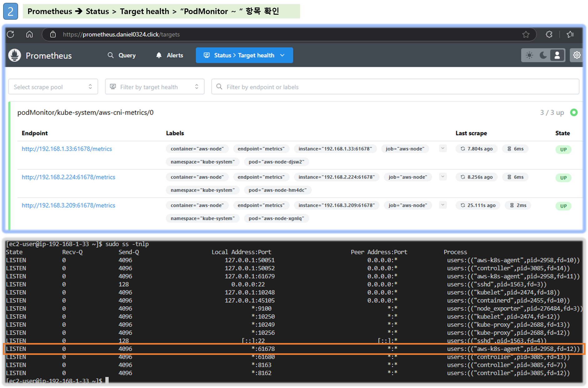This screenshot has height=388, width=588.
Task: Click the *:9100 port in terminal
Action: (x=261, y=308)
